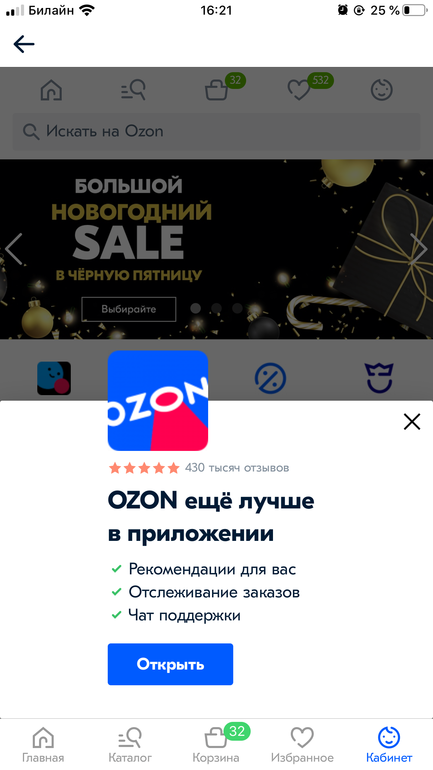Screen dimensions: 433x770
Task: Tap the percent discount icon
Action: (270, 378)
